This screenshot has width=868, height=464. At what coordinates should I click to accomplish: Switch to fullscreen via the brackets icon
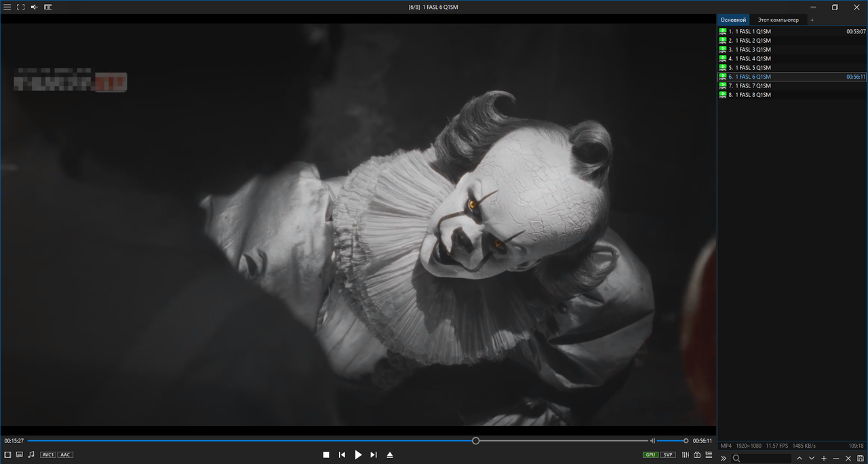click(20, 7)
